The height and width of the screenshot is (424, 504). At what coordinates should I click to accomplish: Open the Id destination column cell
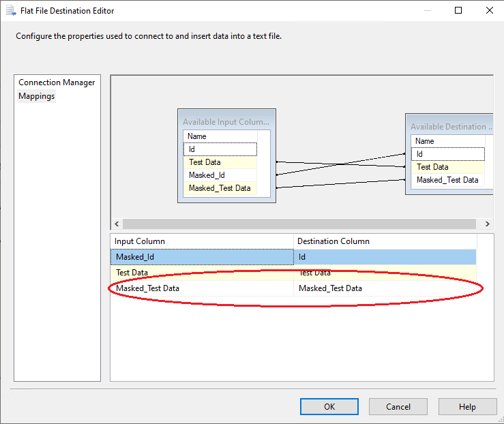[385, 257]
